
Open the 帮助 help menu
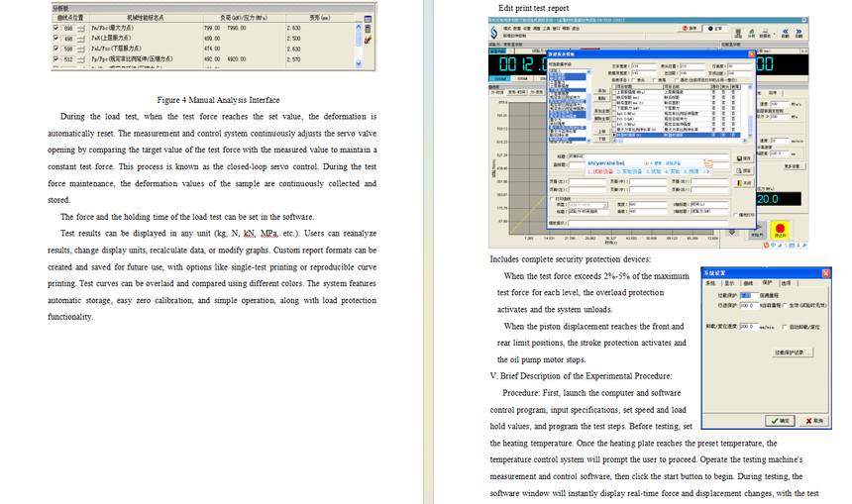pyautogui.click(x=566, y=29)
